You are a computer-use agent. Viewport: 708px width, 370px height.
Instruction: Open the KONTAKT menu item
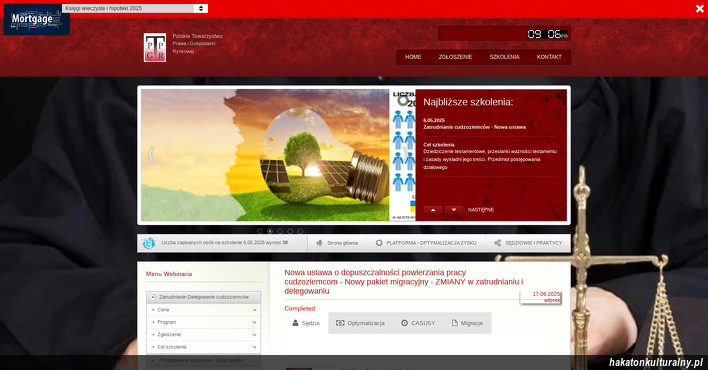[549, 57]
